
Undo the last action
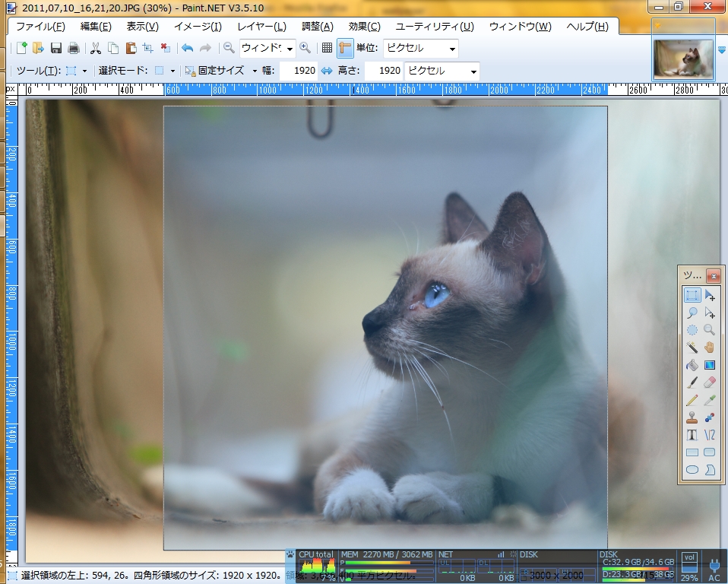pyautogui.click(x=188, y=48)
